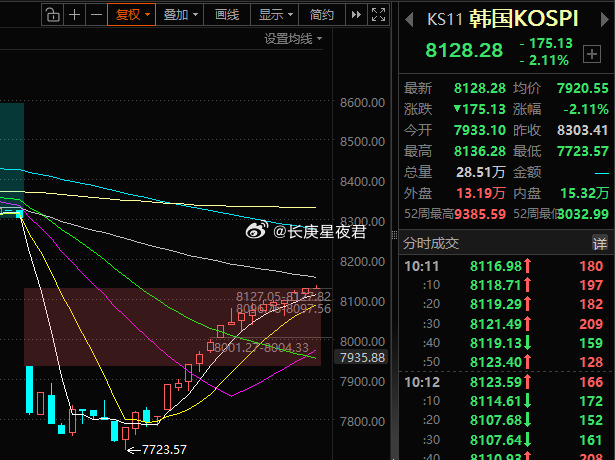The image size is (615, 460).
Task: Select 最新 value 8128.28 in quote panel
Action: point(480,88)
